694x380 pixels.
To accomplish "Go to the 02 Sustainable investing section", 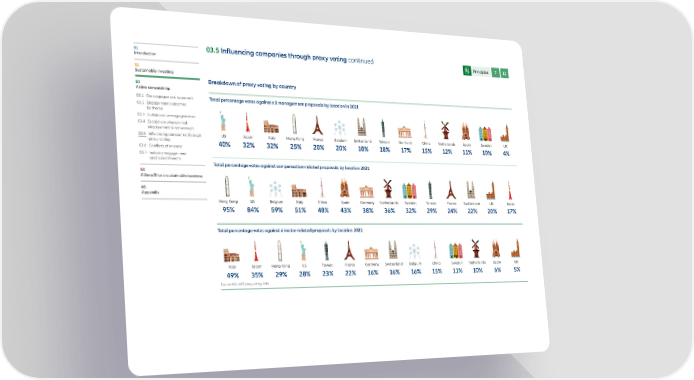I will tap(154, 68).
